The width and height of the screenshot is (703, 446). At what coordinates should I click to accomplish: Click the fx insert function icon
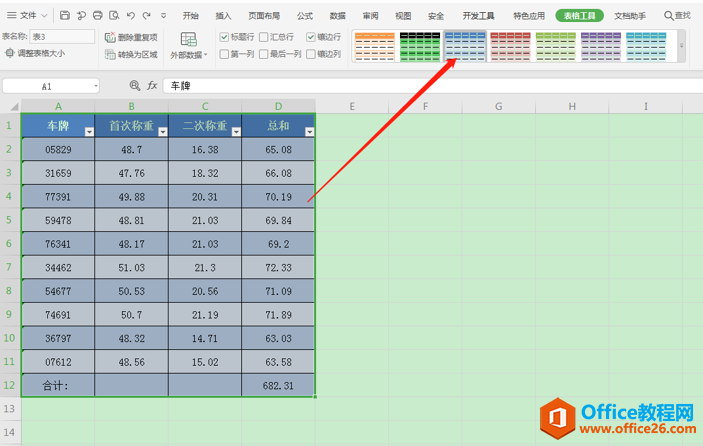click(x=152, y=86)
